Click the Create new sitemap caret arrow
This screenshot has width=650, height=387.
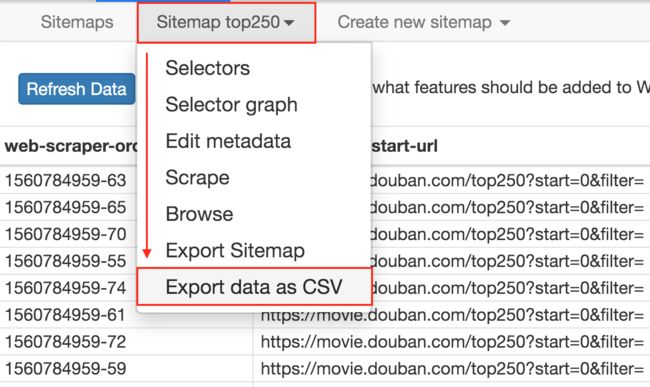504,23
